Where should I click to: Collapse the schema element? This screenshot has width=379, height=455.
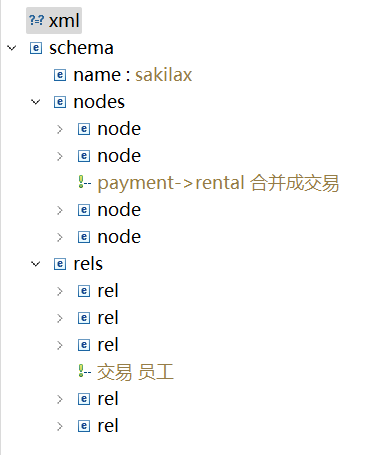(x=12, y=48)
